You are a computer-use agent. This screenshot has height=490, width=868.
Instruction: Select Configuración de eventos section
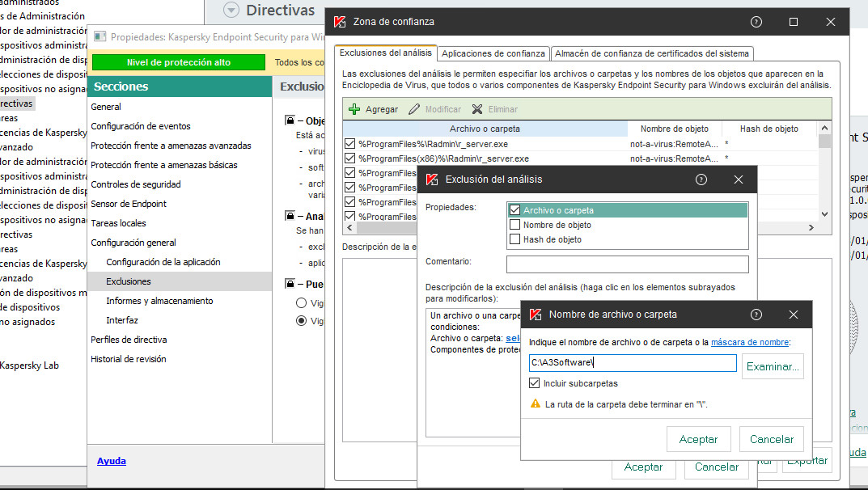[x=141, y=126]
